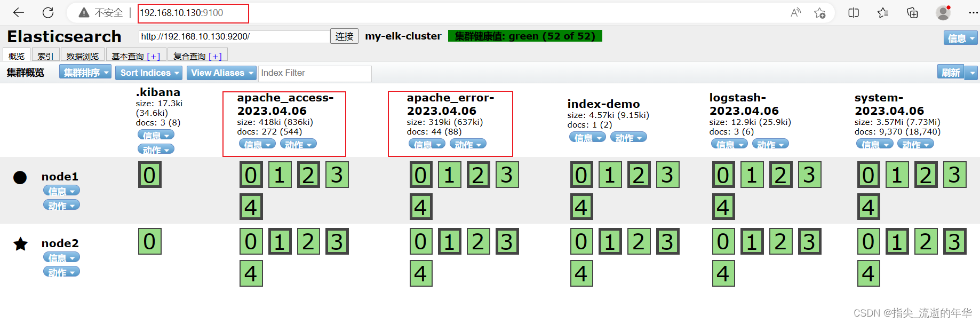Switch to the 数据浏览 tab
Viewport: 980px width, 323px height.
click(83, 56)
